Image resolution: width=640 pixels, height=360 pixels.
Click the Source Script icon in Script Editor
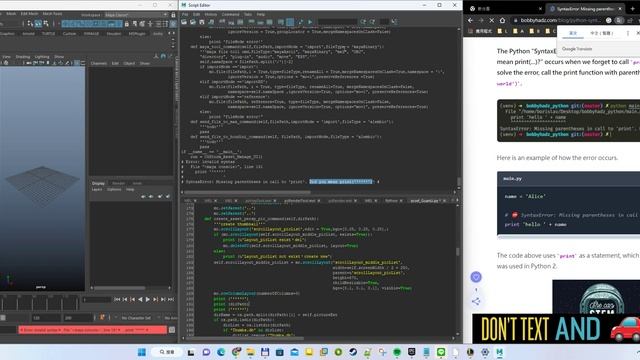[x=193, y=22]
